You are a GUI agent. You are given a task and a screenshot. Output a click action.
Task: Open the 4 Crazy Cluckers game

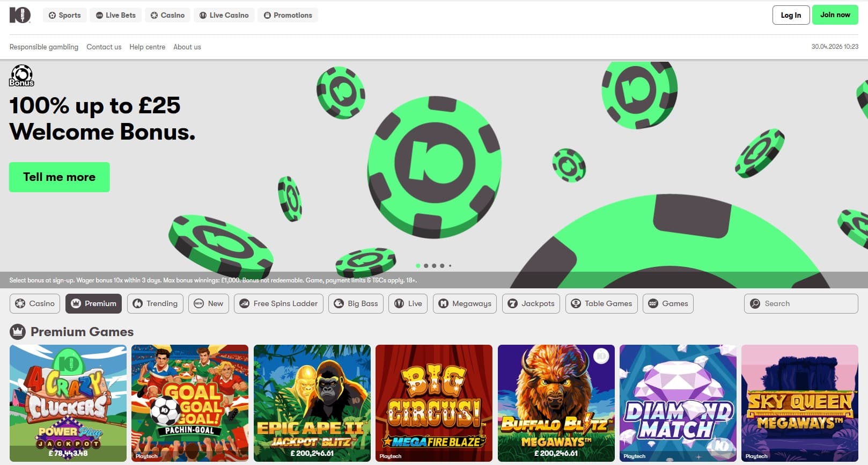tap(68, 403)
